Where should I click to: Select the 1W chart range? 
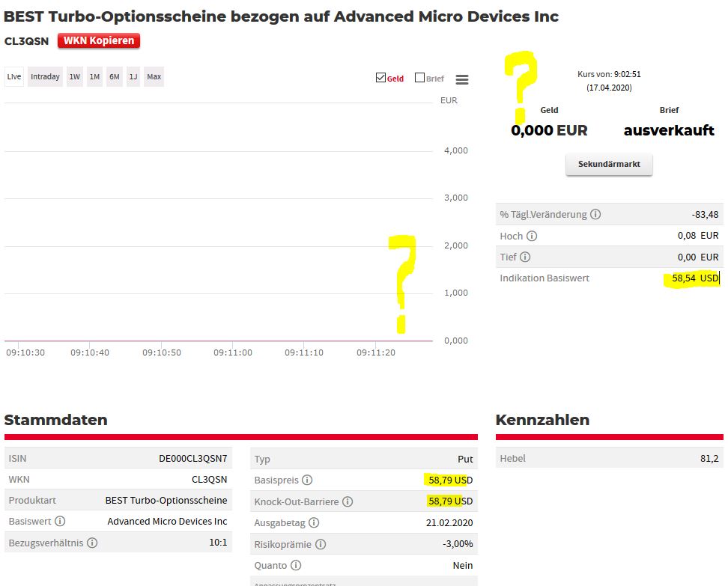click(74, 76)
